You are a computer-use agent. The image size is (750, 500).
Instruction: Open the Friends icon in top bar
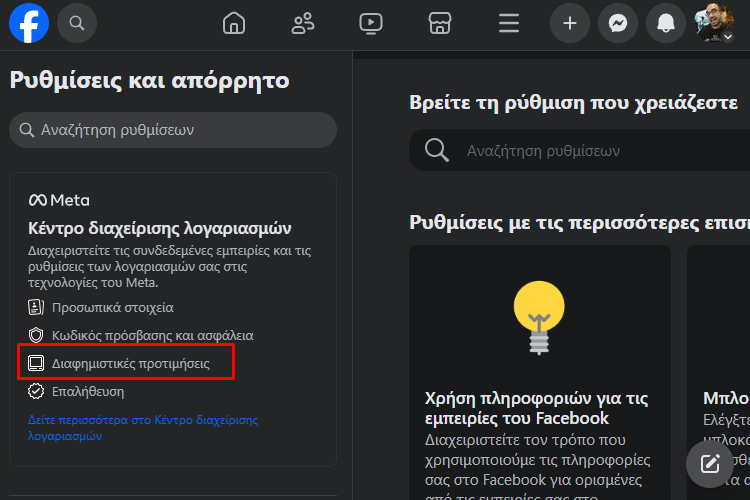tap(303, 23)
